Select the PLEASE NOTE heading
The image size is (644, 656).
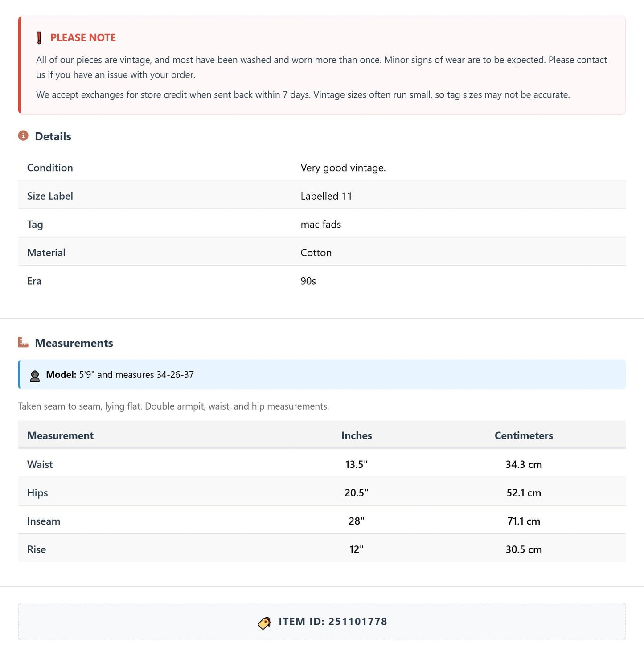point(83,38)
